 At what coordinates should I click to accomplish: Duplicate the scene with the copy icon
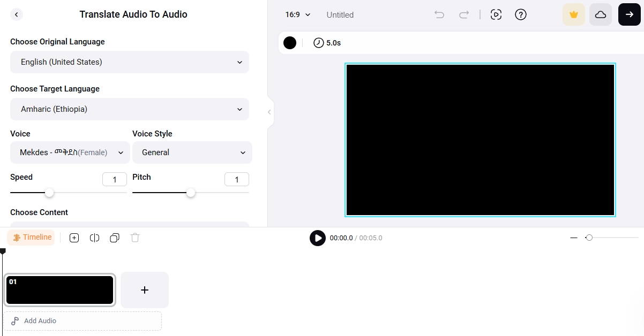pos(115,238)
